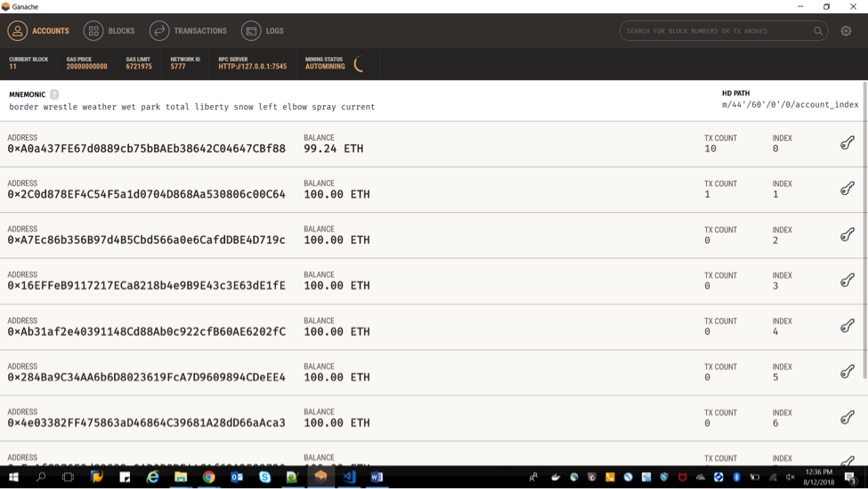Select address 0x4e03382FF475863aD46864C39681A28dD66aAca3
Viewport: 868px width, 489px height.
point(147,423)
